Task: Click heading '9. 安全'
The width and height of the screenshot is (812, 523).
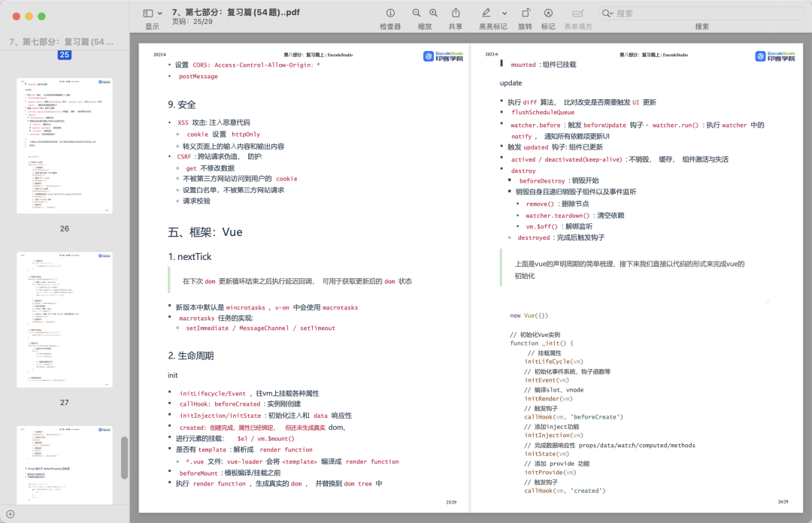Action: pos(182,104)
